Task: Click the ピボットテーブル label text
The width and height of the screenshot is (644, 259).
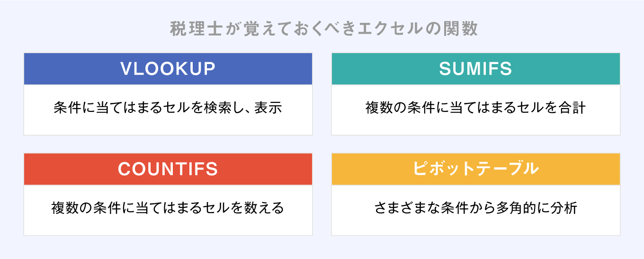Action: pos(476,169)
